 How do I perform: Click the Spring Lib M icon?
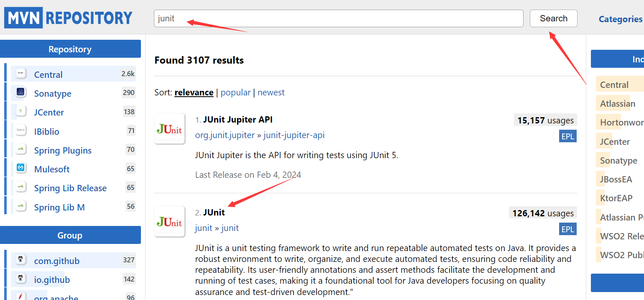point(20,206)
